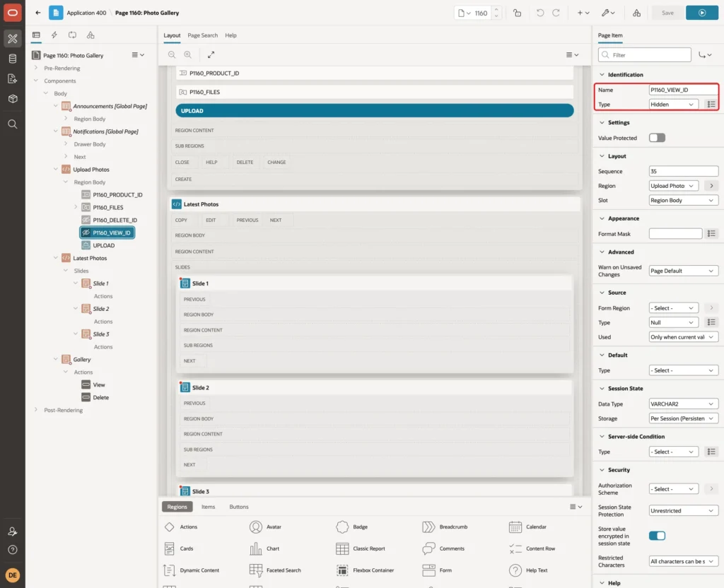This screenshot has width=724, height=588.
Task: Open the Help question mark in sidebar
Action: point(13,550)
